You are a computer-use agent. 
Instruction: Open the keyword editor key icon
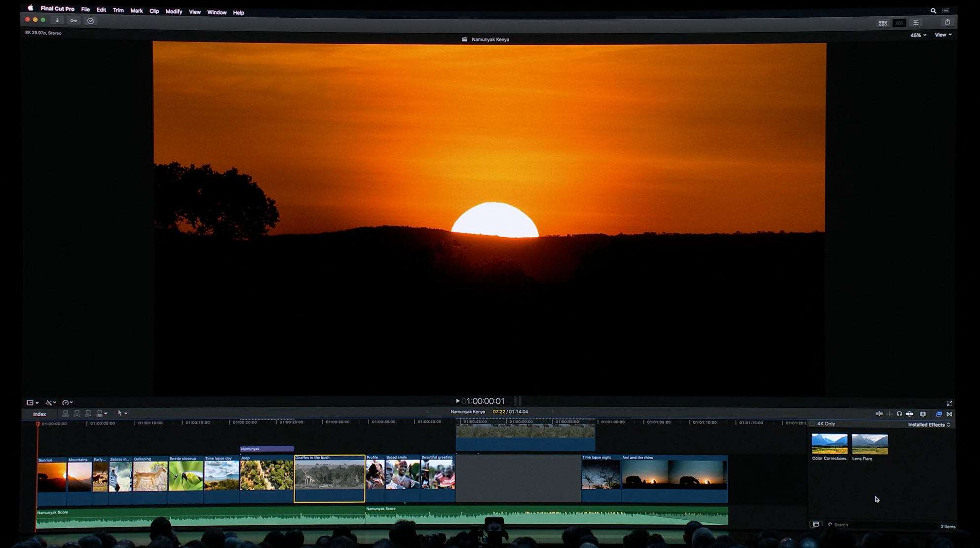point(74,21)
